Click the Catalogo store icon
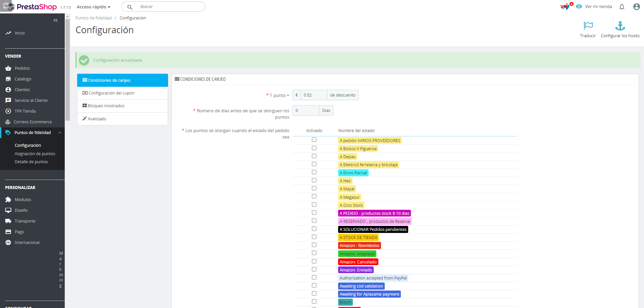The height and width of the screenshot is (308, 644). point(8,79)
